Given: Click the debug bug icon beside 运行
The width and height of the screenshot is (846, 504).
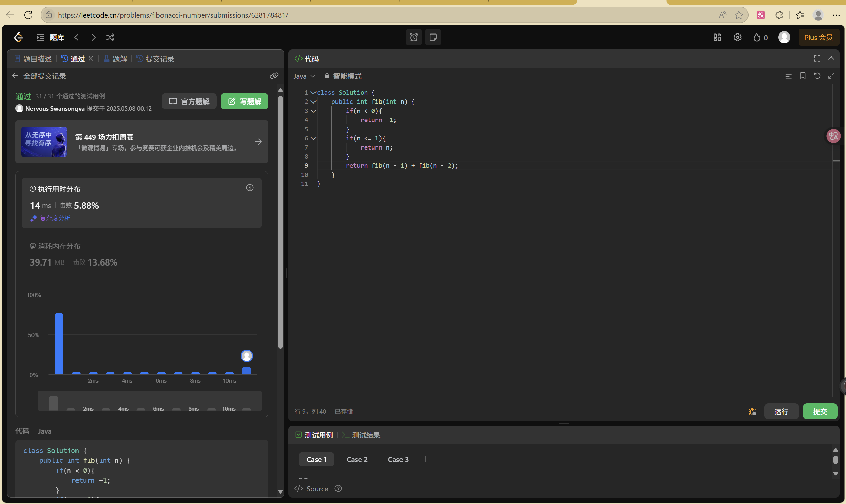Looking at the screenshot, I should pos(752,412).
